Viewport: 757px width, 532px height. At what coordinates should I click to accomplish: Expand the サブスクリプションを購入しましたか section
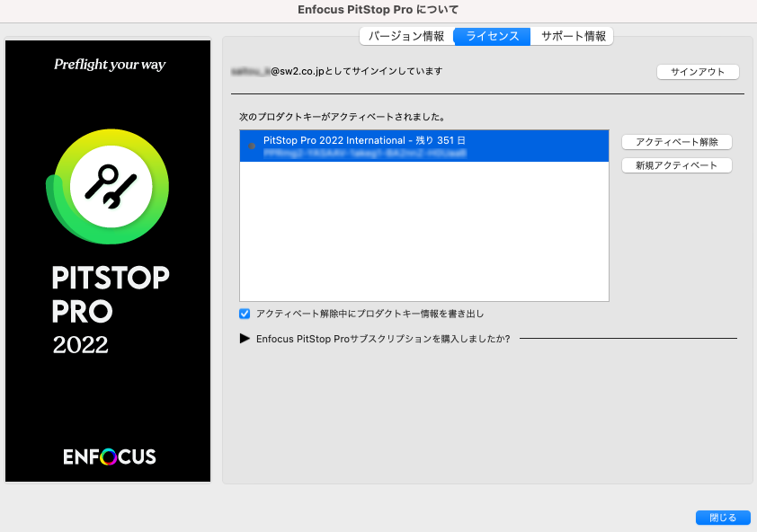tap(245, 339)
